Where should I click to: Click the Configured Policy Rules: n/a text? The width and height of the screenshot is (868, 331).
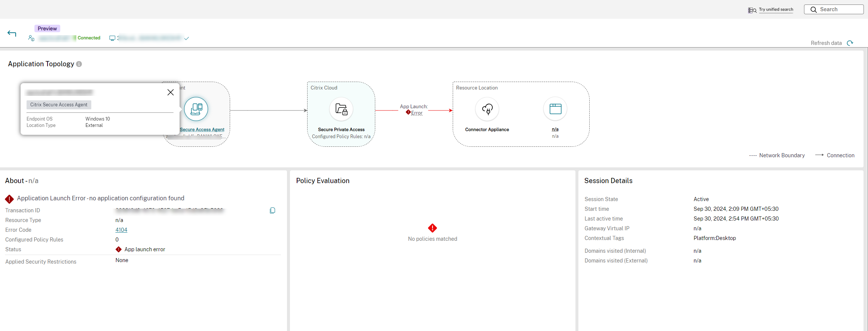(x=341, y=136)
